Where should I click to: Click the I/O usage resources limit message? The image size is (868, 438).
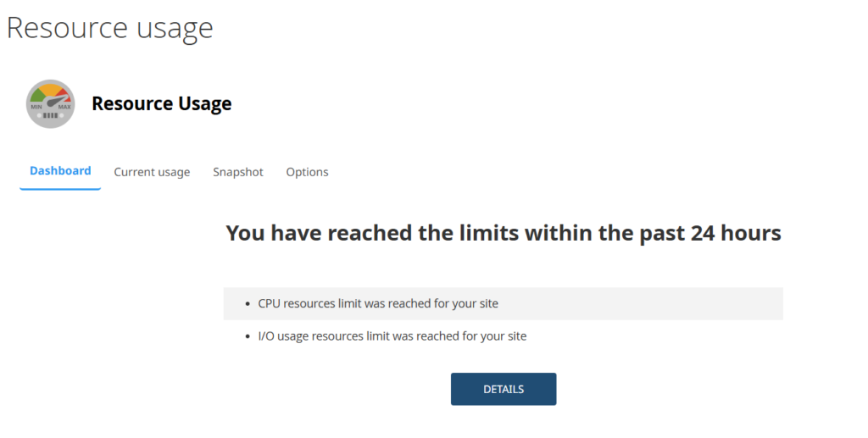click(x=392, y=336)
